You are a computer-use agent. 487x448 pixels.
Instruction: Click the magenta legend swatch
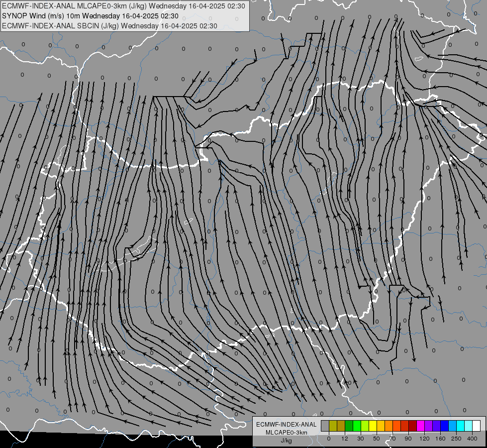tap(420, 426)
